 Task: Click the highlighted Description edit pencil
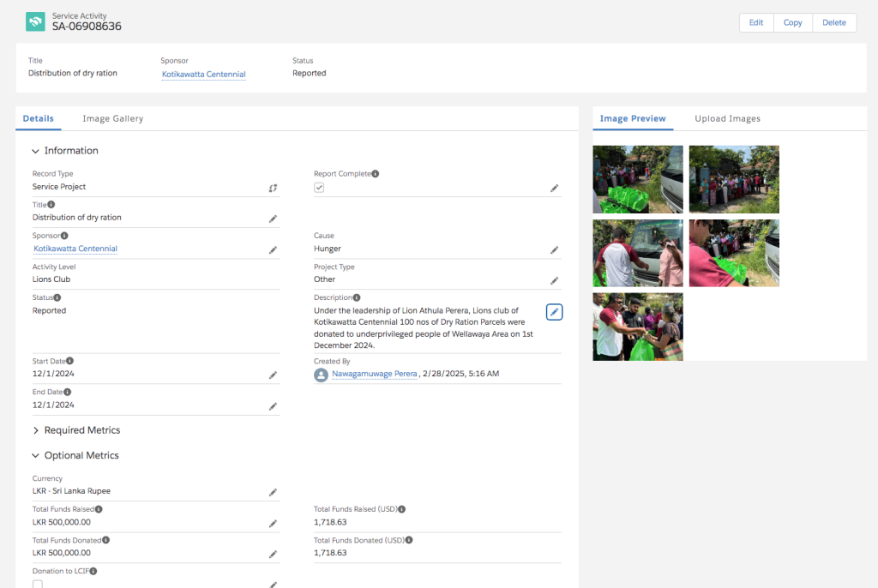click(554, 312)
